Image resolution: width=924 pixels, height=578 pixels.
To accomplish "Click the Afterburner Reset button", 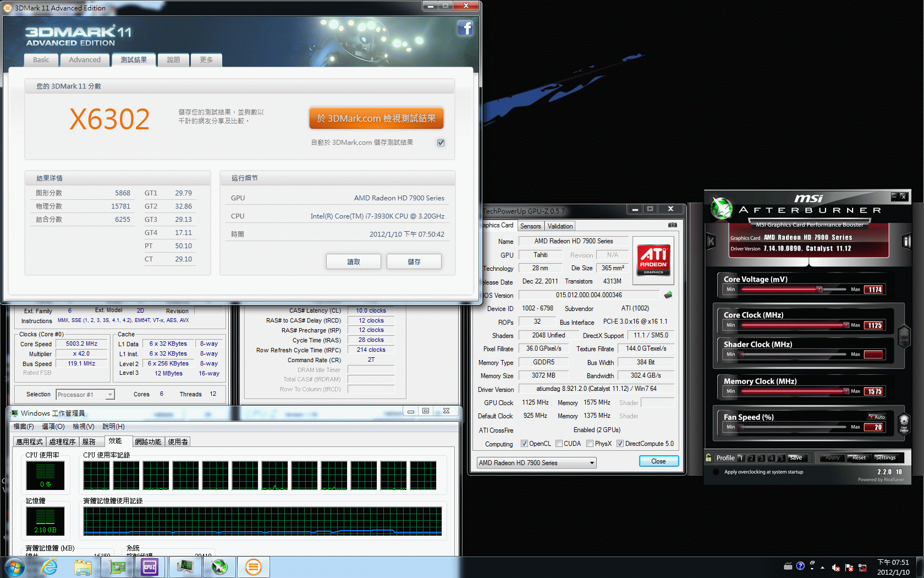I will click(859, 457).
